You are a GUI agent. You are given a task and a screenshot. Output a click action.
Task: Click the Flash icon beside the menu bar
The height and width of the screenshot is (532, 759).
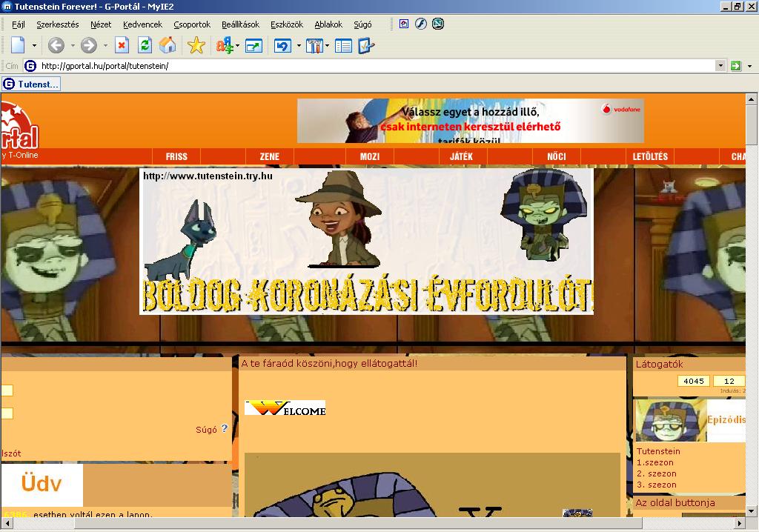click(421, 24)
